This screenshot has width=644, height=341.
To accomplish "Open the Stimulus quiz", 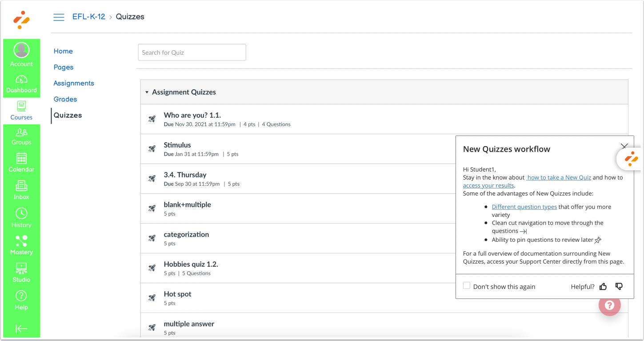I will pos(177,145).
